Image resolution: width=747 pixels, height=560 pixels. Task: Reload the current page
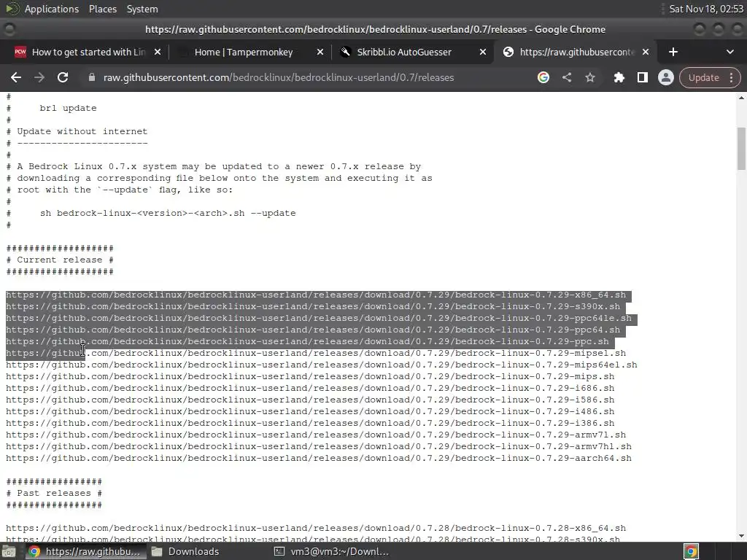coord(63,77)
